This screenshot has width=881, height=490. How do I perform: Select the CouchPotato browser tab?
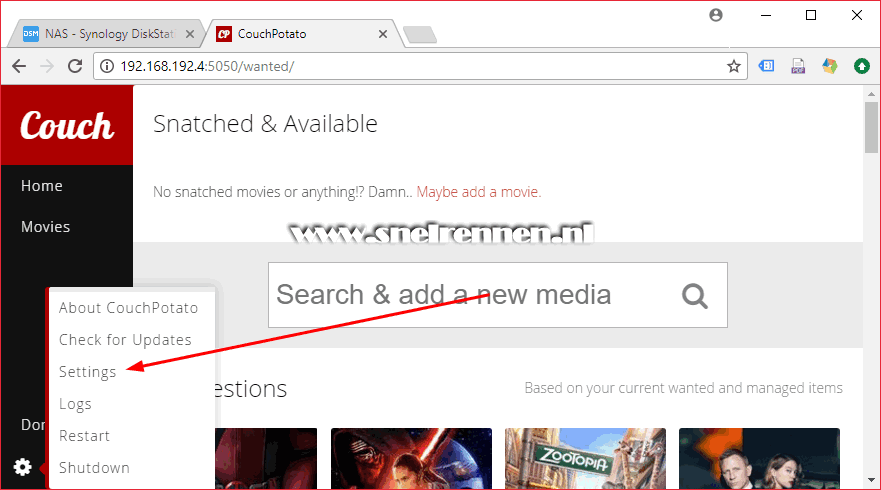pyautogui.click(x=300, y=34)
